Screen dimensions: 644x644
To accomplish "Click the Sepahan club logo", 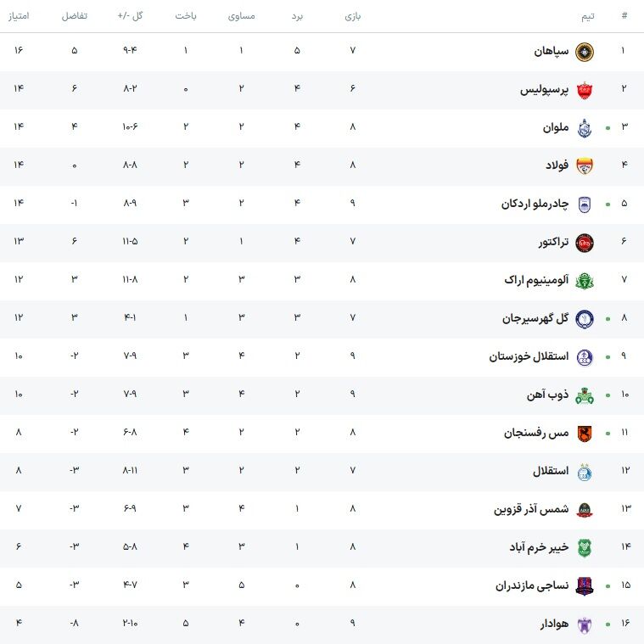I will [585, 52].
